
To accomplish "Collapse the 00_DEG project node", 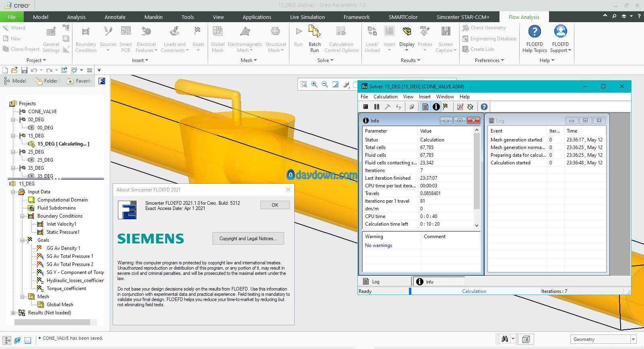I will (13, 120).
